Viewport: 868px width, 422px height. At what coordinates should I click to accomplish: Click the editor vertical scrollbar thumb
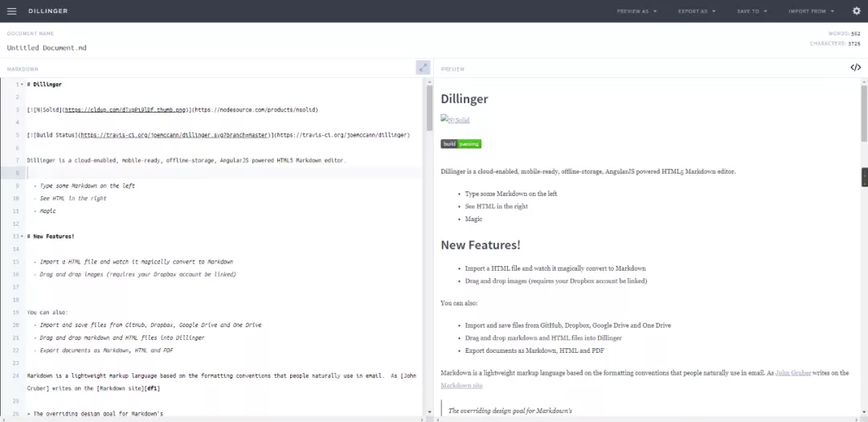pyautogui.click(x=429, y=108)
